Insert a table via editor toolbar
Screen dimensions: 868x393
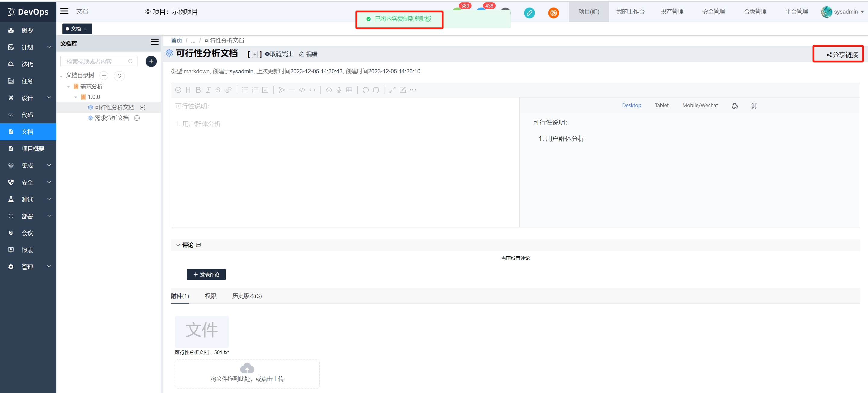pos(349,90)
